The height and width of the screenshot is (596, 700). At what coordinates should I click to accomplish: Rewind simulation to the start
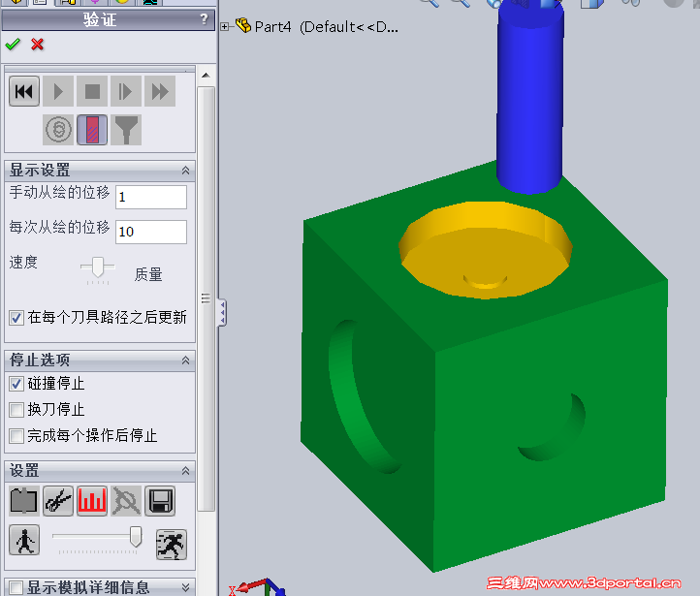24,91
